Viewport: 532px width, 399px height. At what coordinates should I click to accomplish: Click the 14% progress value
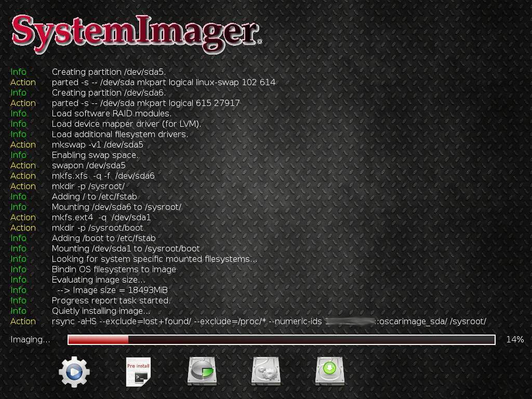pyautogui.click(x=515, y=340)
